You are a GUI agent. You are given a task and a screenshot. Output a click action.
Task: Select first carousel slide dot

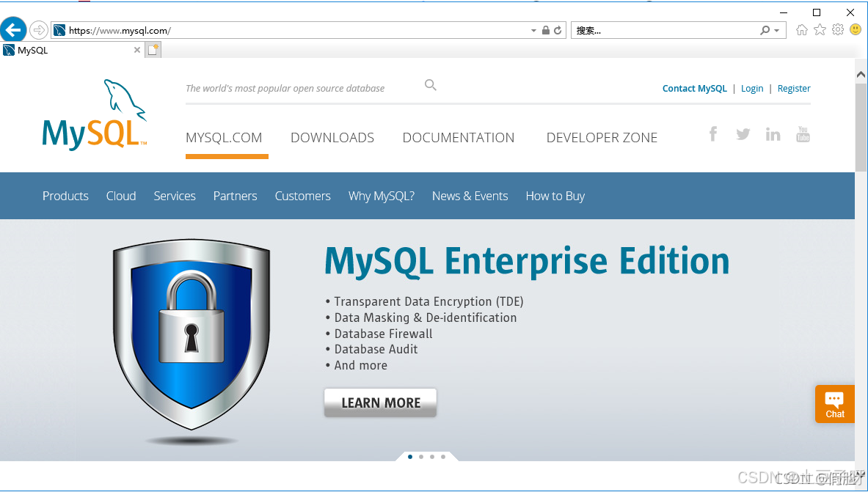410,457
